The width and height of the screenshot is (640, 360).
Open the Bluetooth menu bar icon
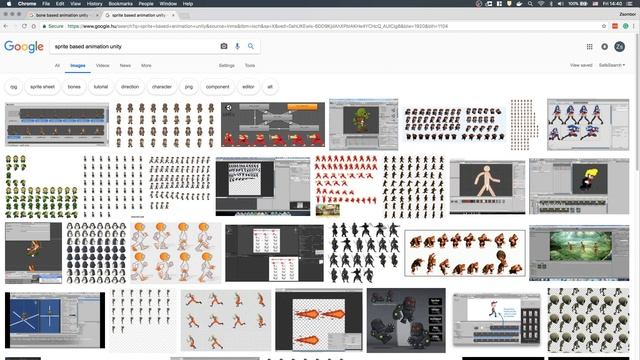click(551, 4)
